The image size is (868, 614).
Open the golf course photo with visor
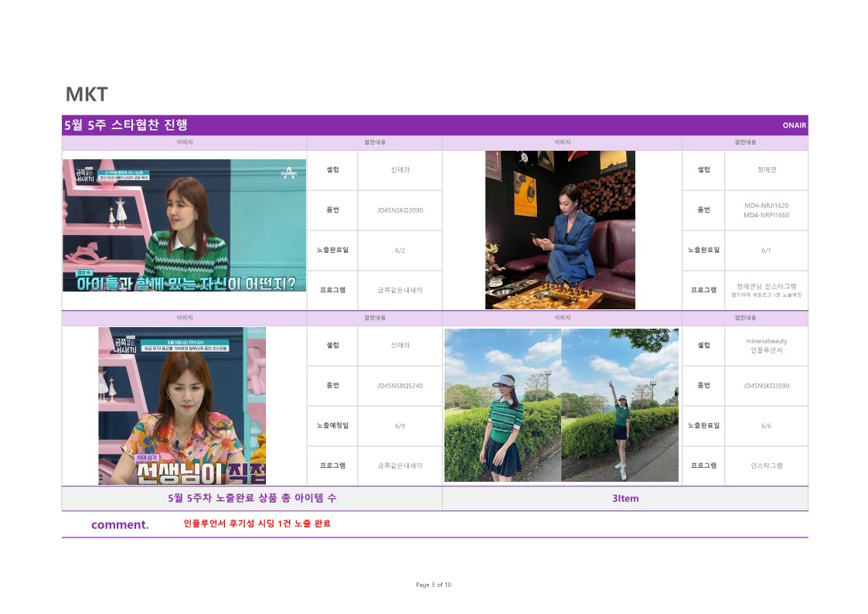(502, 405)
